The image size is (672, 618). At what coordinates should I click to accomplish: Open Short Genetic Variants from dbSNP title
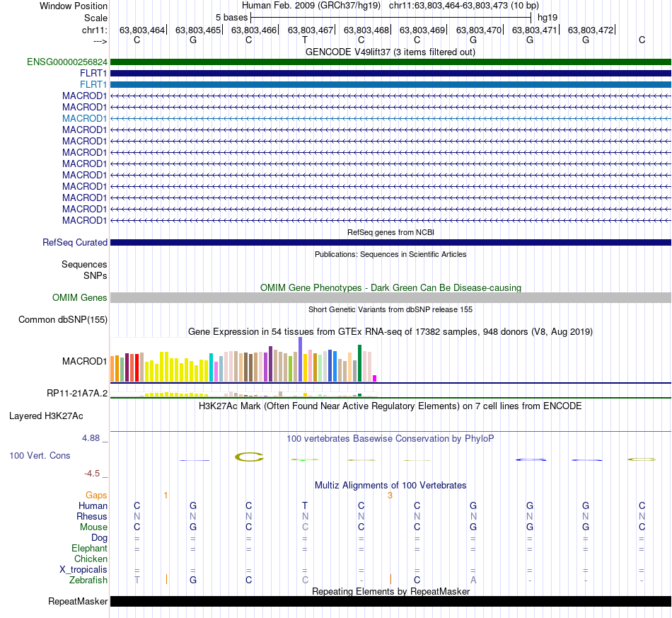(390, 309)
